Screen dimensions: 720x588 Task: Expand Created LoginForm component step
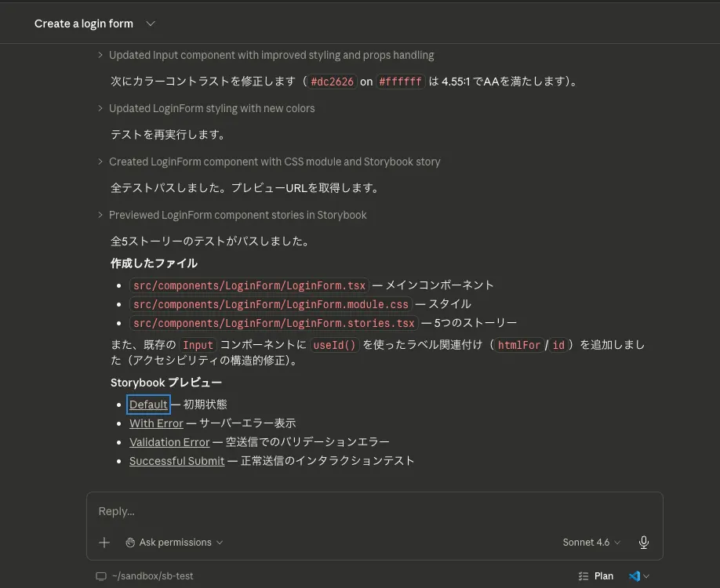pos(269,162)
